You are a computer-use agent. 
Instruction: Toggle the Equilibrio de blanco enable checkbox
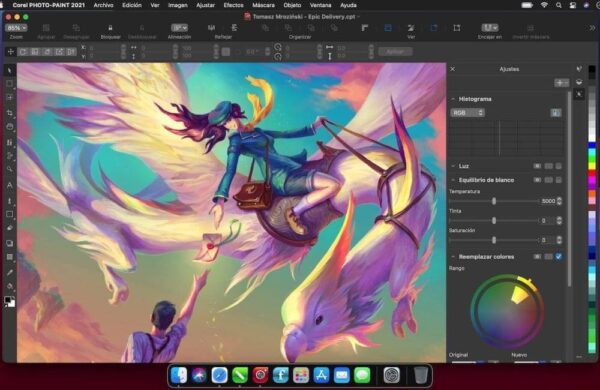(559, 180)
